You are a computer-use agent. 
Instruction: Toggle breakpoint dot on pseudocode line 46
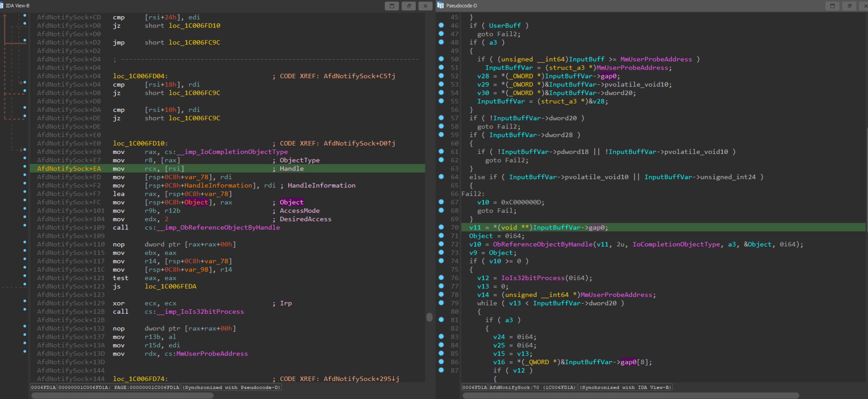click(x=441, y=25)
